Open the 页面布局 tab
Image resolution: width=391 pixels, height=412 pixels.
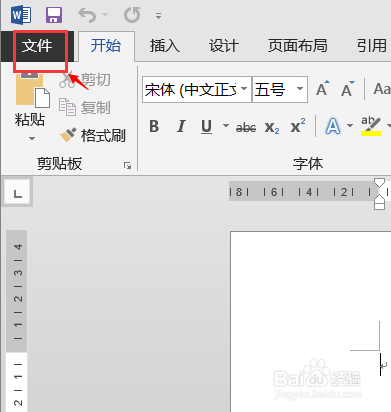(x=297, y=46)
